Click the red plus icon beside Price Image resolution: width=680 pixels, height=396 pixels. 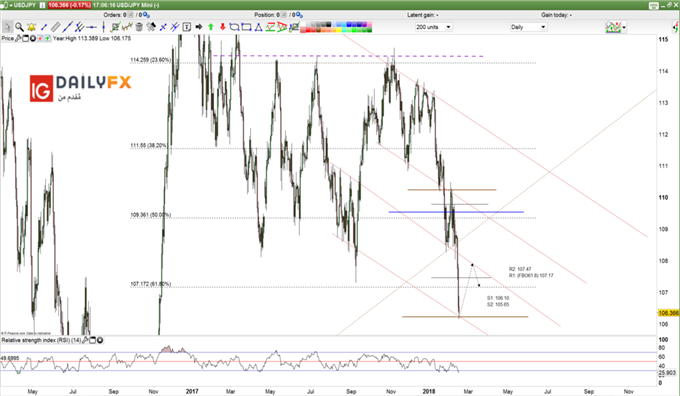40,39
